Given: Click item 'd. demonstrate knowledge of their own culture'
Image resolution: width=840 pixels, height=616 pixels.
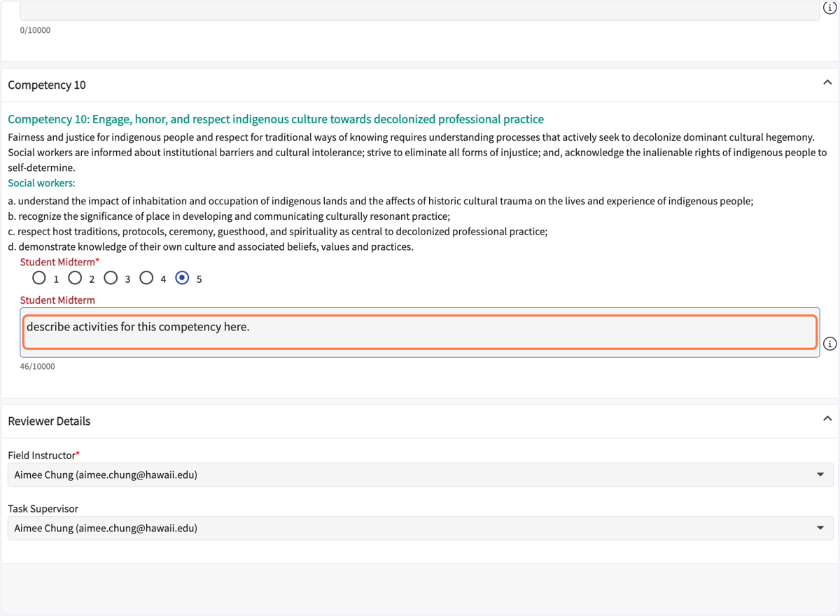Looking at the screenshot, I should (x=211, y=246).
